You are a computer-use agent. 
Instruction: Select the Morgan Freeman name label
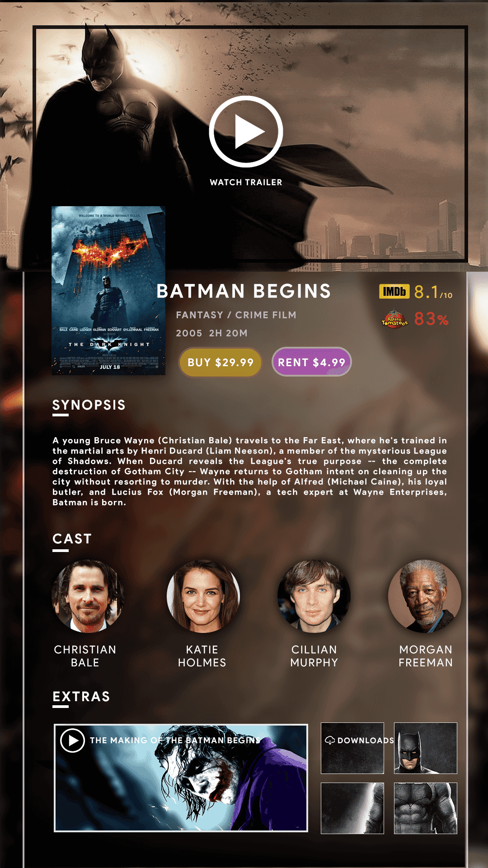click(426, 656)
